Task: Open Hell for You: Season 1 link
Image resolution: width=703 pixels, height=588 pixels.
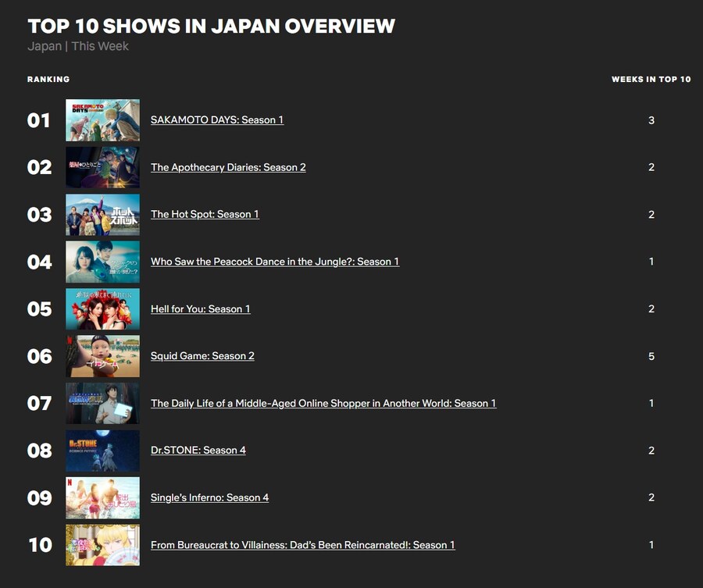Action: pos(200,309)
